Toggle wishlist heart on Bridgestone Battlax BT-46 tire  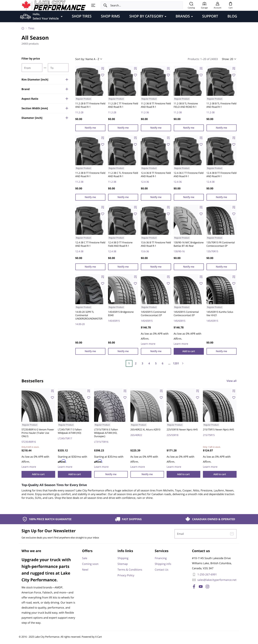click(x=201, y=214)
